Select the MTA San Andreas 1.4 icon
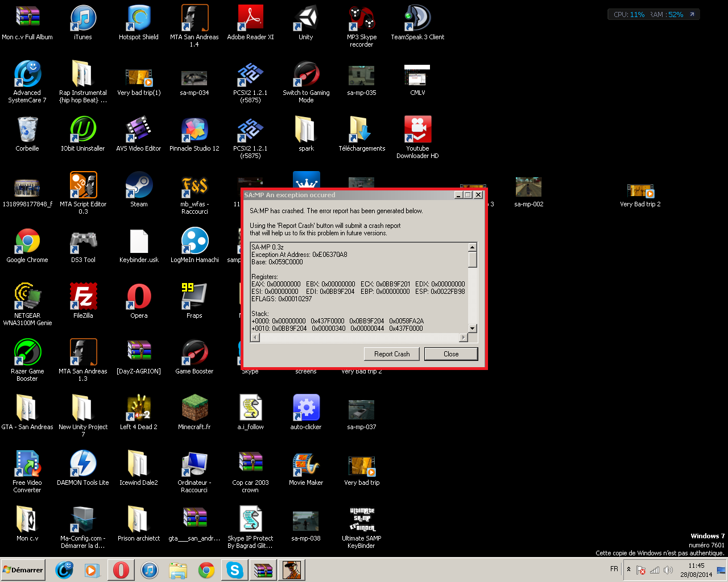The image size is (728, 582). click(x=195, y=26)
